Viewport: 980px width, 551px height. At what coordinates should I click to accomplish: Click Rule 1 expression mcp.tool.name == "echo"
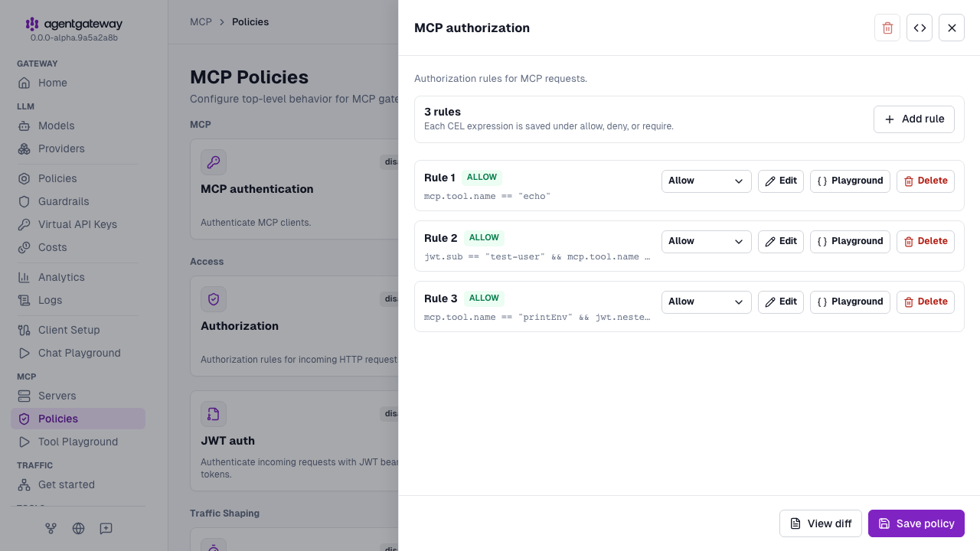pyautogui.click(x=488, y=196)
